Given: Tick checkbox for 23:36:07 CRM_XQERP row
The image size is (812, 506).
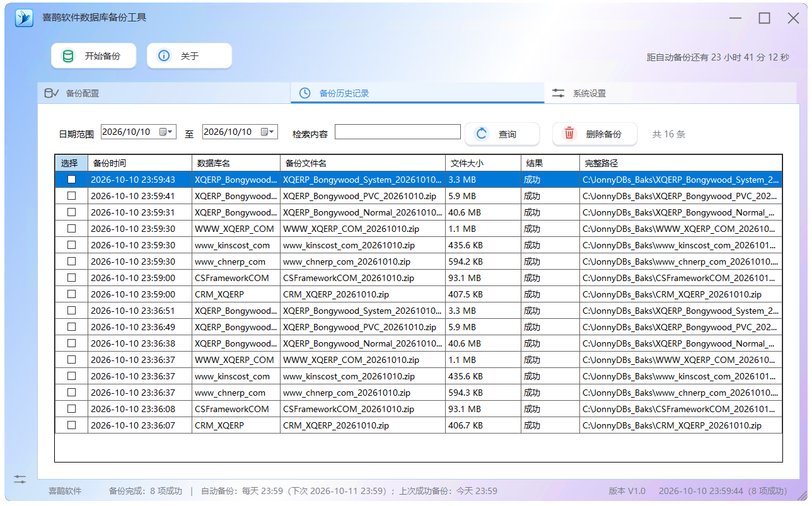Looking at the screenshot, I should click(71, 425).
